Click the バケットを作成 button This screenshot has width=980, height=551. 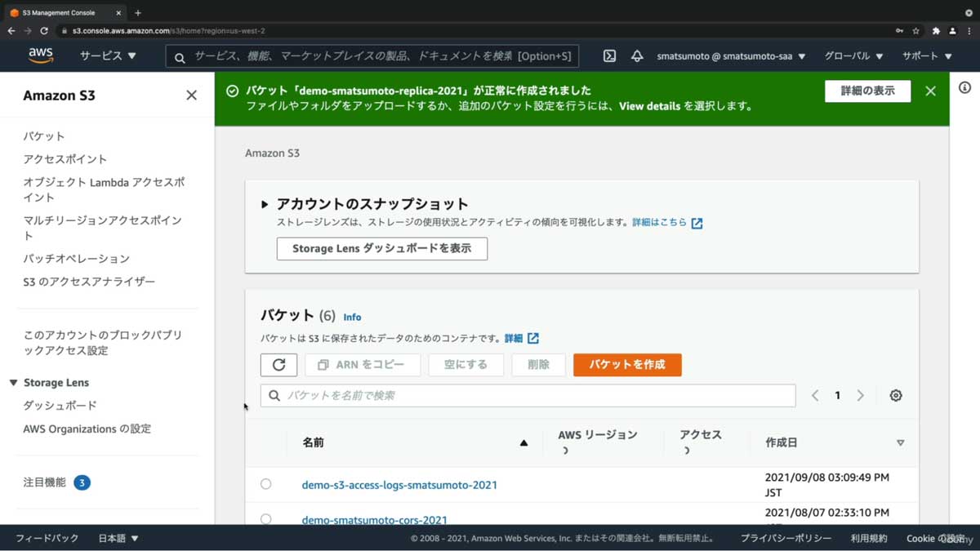627,365
